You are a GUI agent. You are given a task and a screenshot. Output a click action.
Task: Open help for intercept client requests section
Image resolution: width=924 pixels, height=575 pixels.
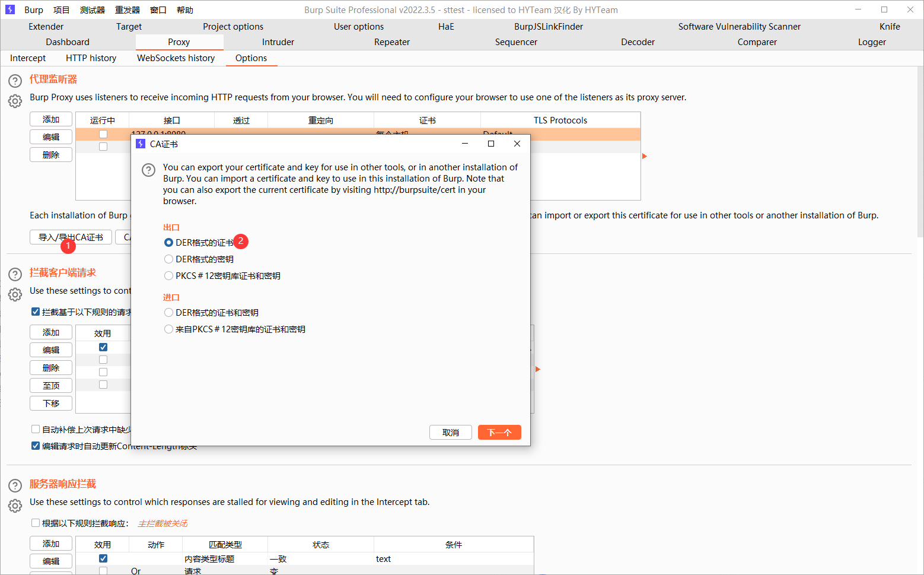click(x=15, y=274)
